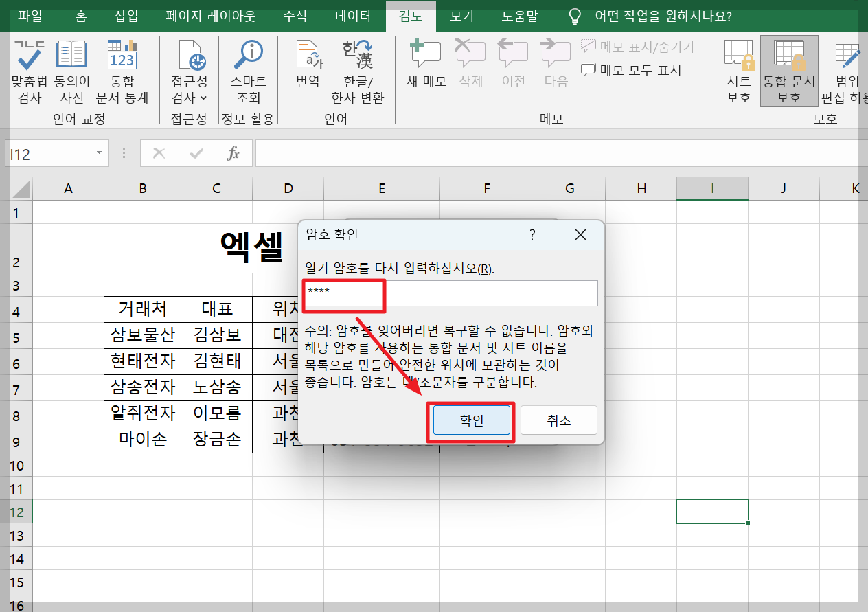
Task: Open the 파일 menu
Action: click(29, 15)
